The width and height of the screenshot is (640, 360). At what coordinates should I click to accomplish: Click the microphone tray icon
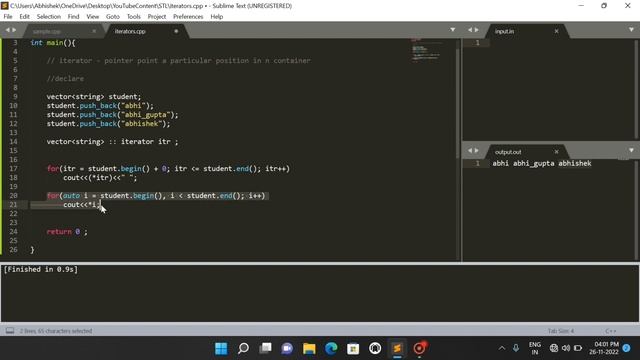516,348
